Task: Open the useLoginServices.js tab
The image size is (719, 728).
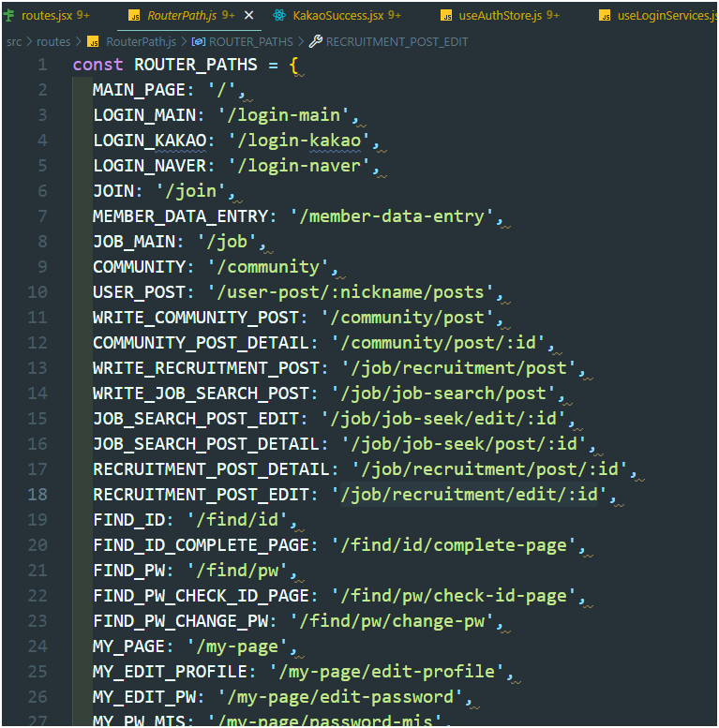Action: (667, 15)
